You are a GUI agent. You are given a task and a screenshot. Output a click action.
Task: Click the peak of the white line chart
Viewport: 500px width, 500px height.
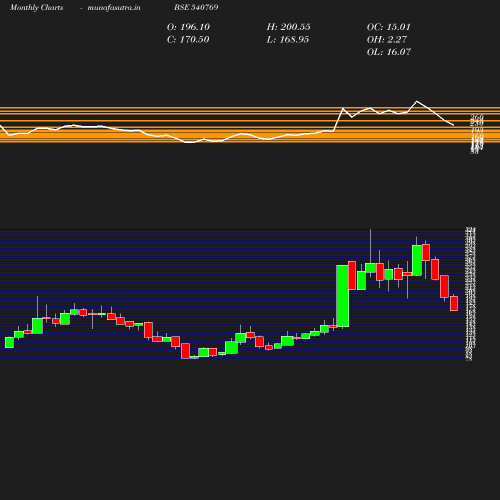417,101
